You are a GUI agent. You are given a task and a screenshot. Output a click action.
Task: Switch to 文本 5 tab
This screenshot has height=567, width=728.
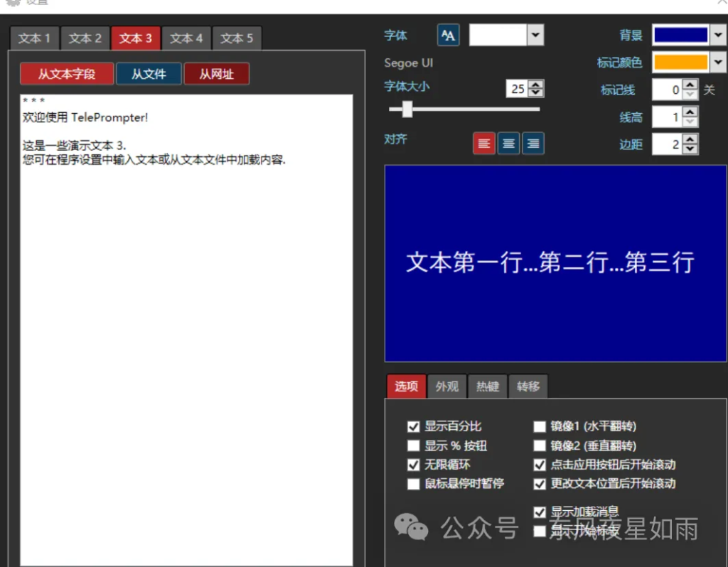tap(237, 38)
